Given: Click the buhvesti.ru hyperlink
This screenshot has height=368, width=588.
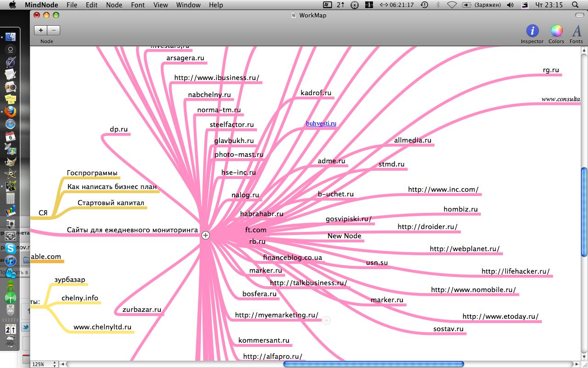Looking at the screenshot, I should click(321, 123).
